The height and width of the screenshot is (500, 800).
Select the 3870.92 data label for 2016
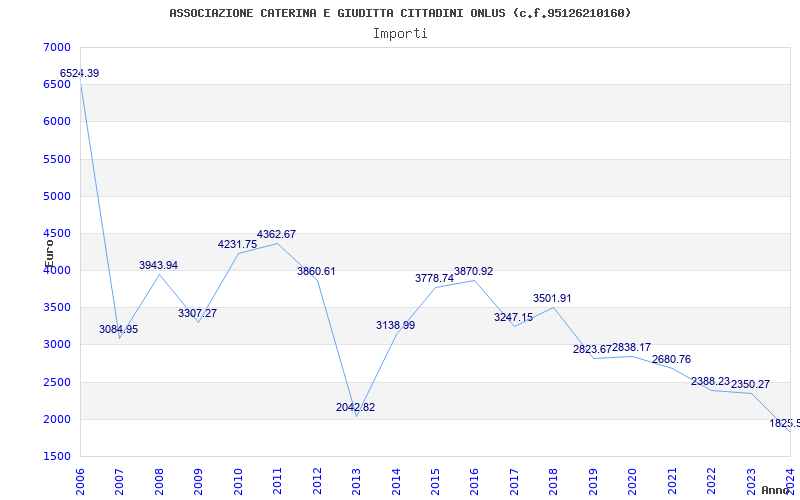[x=473, y=271]
